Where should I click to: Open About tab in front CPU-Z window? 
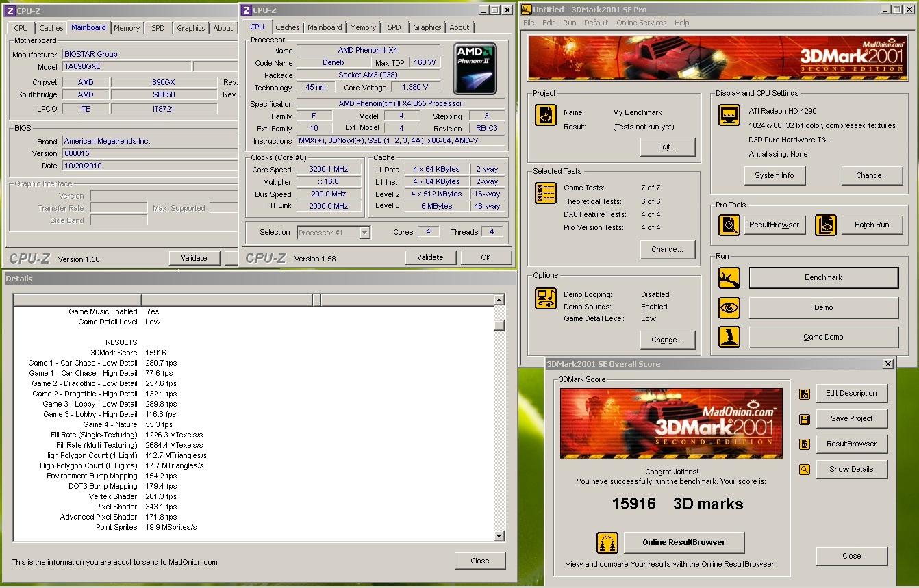tap(459, 27)
